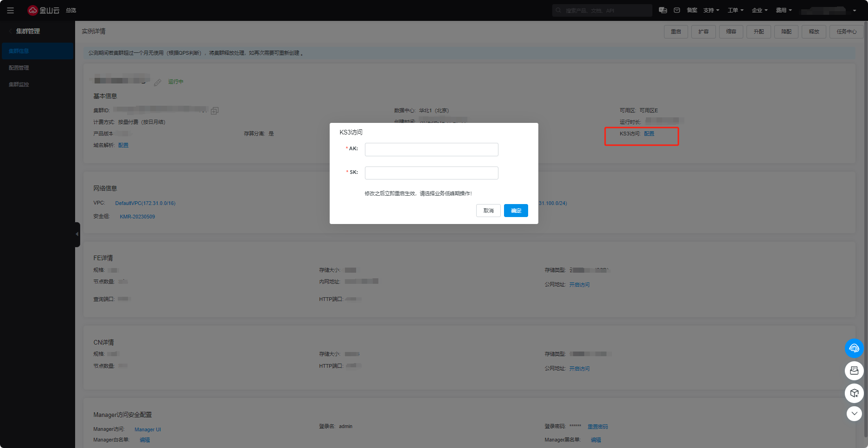The height and width of the screenshot is (448, 868).
Task: Click the 实例详情 page title
Action: (x=94, y=31)
